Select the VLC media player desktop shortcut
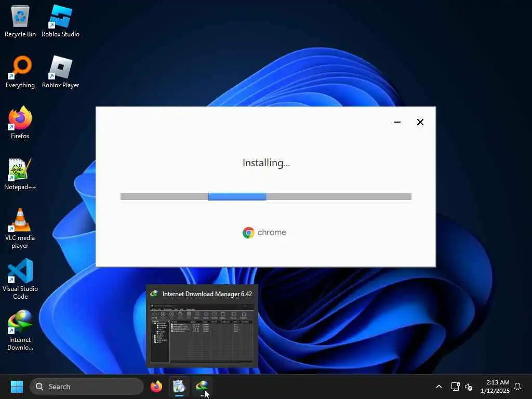The width and height of the screenshot is (532, 399). (x=20, y=228)
